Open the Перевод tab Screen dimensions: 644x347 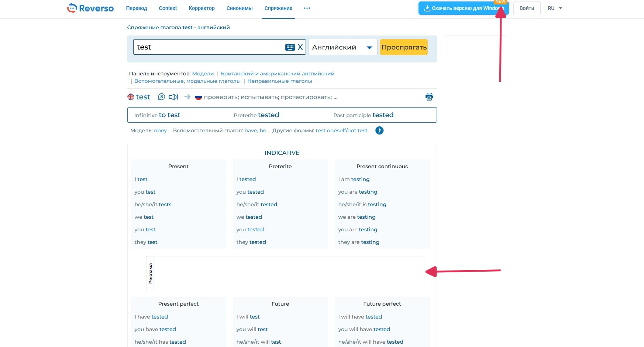click(137, 8)
